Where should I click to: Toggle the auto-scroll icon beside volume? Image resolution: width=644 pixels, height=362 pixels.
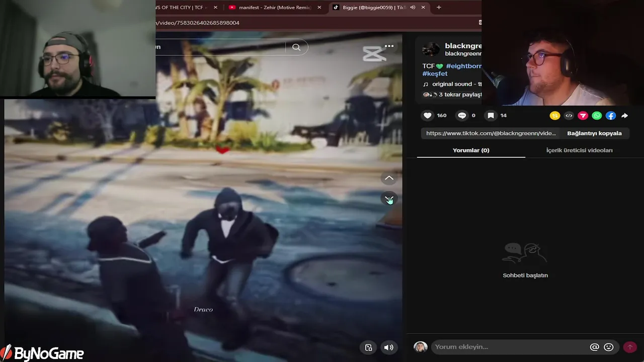point(368,347)
